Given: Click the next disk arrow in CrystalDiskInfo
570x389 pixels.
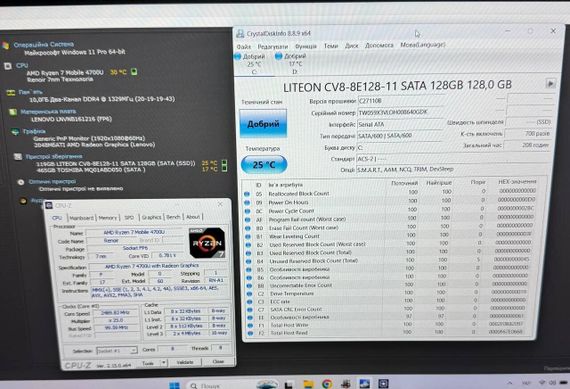Looking at the screenshot, I should click(550, 84).
